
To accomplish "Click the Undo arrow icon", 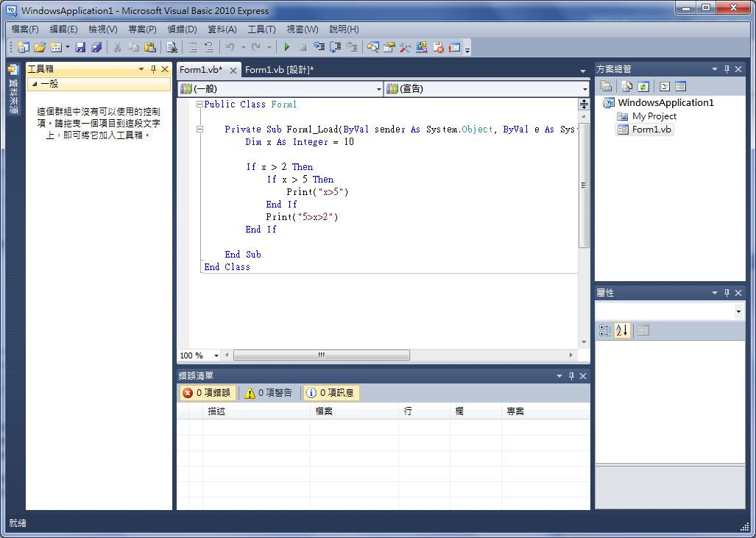I will pos(230,47).
